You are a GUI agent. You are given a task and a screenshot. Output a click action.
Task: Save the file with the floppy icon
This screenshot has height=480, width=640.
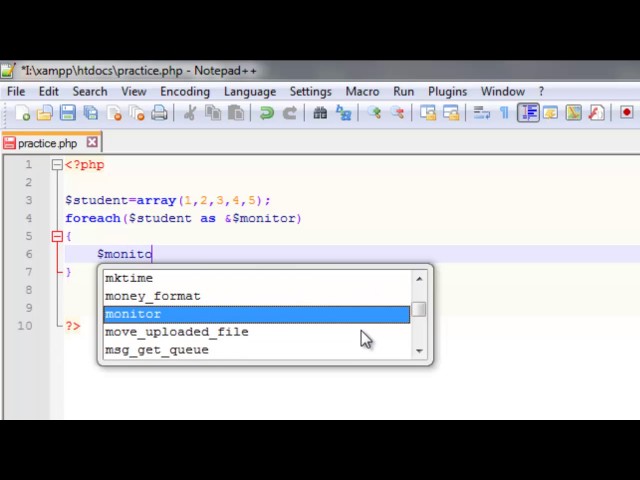[68, 113]
